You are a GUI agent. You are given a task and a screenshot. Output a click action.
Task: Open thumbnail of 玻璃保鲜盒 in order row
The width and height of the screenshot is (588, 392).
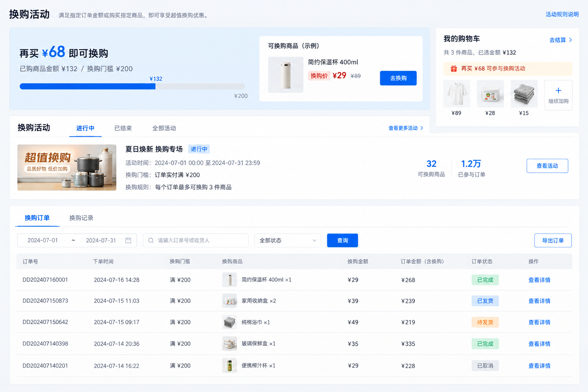point(230,344)
